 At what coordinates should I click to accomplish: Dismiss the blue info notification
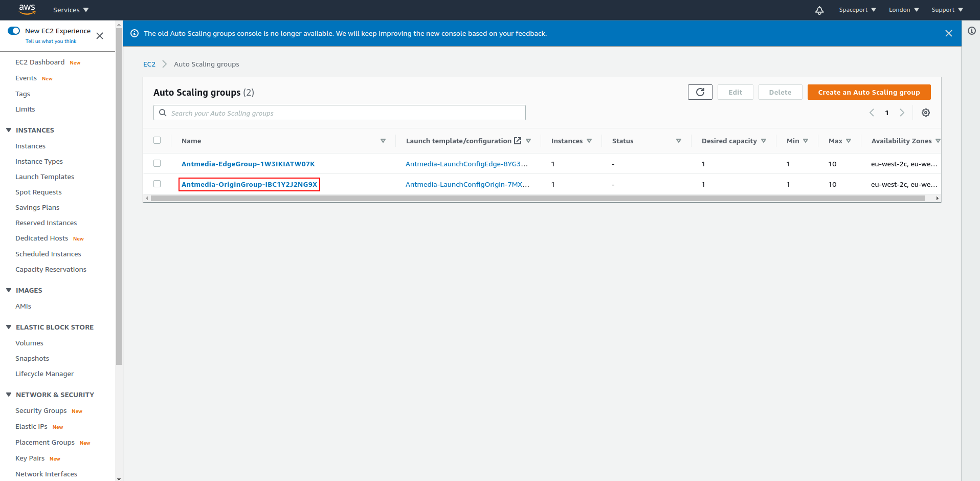click(949, 33)
